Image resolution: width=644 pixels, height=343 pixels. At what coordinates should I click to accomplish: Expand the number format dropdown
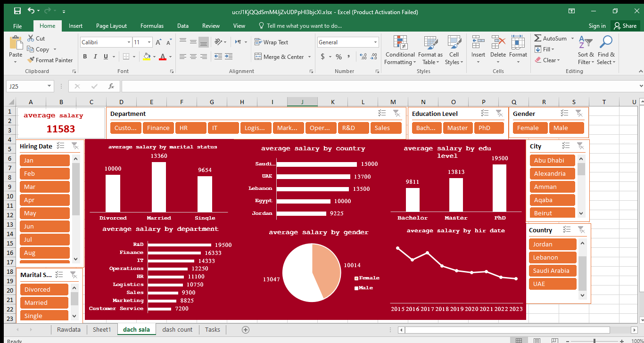click(375, 42)
